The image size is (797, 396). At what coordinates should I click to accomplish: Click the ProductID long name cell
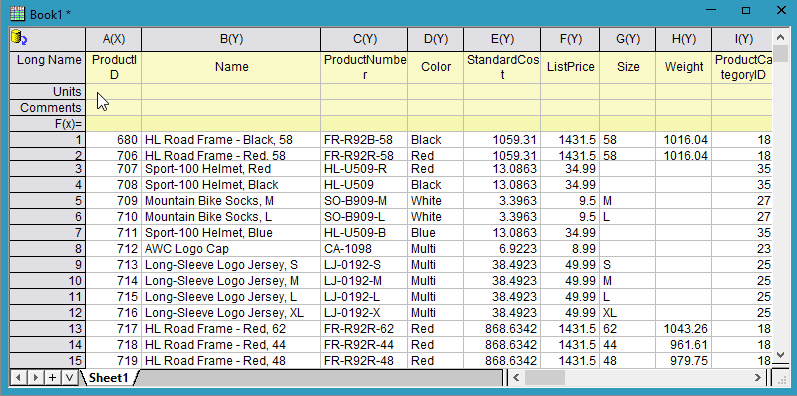click(113, 68)
